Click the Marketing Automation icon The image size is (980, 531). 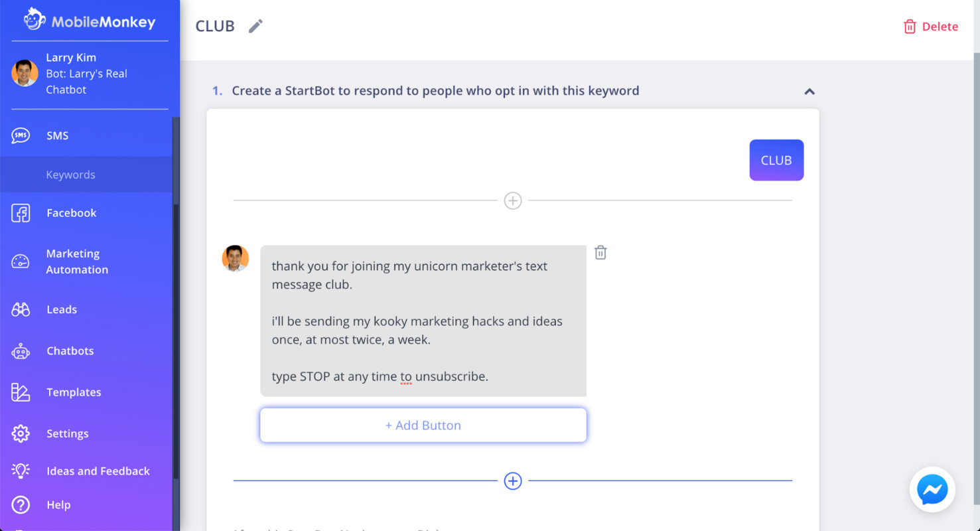tap(21, 262)
